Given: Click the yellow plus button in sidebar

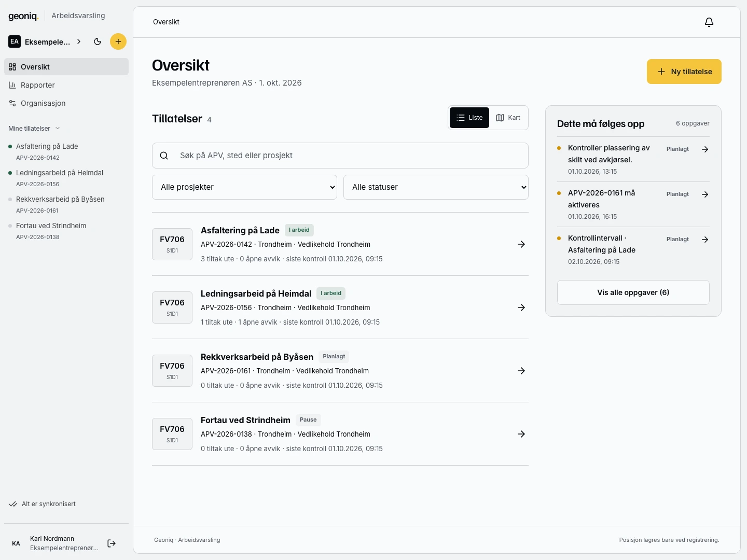Looking at the screenshot, I should point(118,41).
